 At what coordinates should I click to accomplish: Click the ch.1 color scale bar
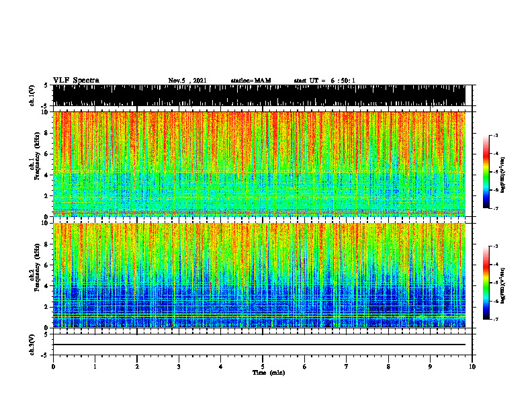[x=486, y=172]
